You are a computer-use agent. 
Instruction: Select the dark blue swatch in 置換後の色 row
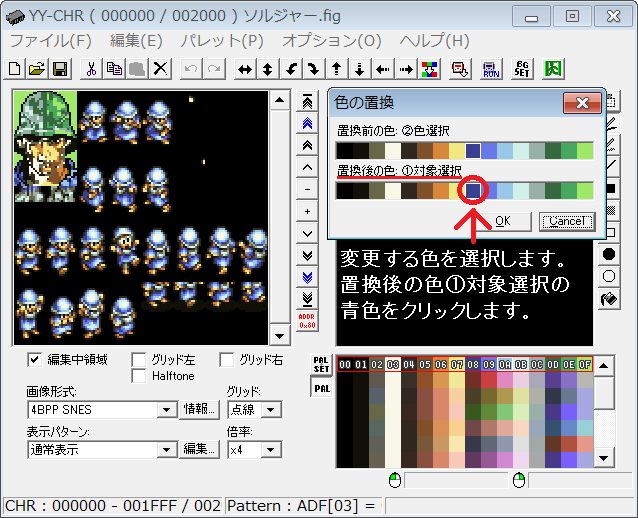473,191
